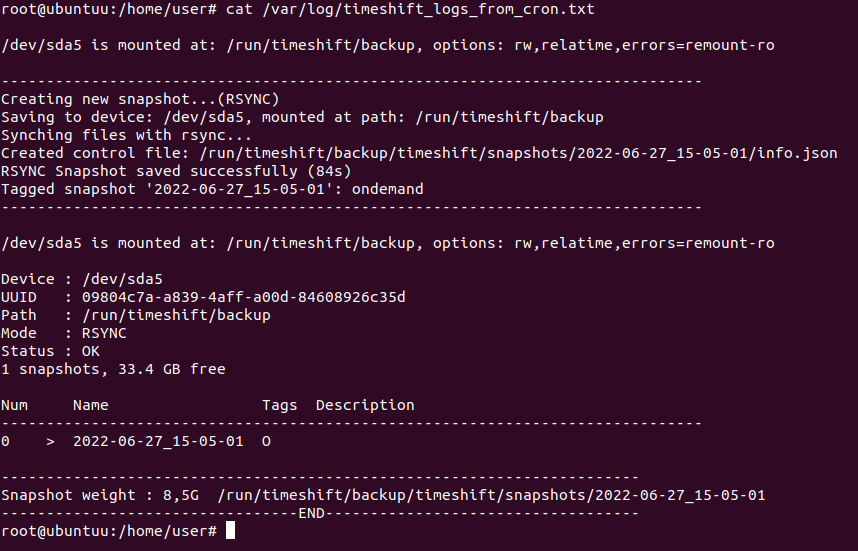Click the 'ondemand' tag text
The image size is (858, 551).
coord(392,189)
